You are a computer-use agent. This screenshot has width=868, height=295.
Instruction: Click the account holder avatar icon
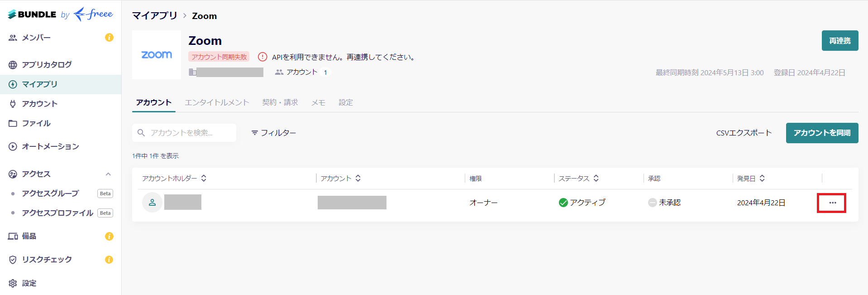pos(152,202)
